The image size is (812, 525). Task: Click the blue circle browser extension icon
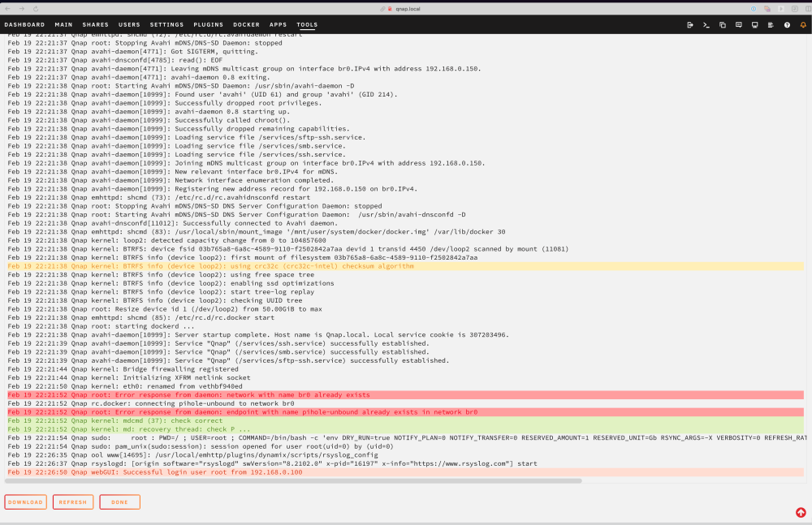[754, 9]
